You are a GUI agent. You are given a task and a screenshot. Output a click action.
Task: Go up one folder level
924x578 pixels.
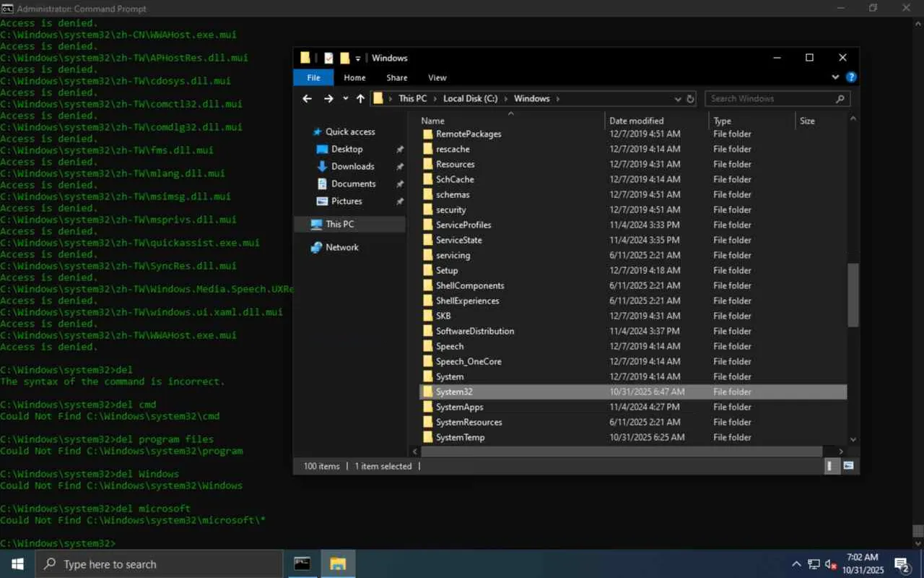tap(360, 99)
